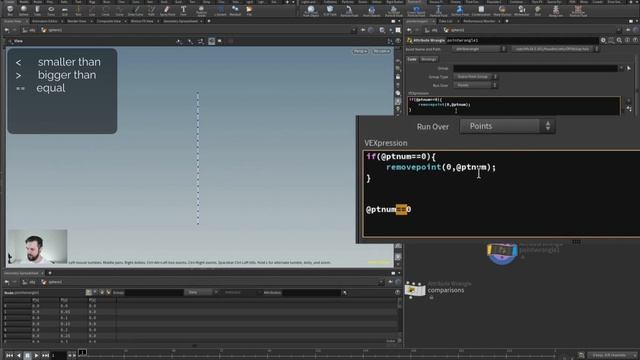Click the timeline current frame marker
This screenshot has height=360, width=640.
(x=82, y=352)
